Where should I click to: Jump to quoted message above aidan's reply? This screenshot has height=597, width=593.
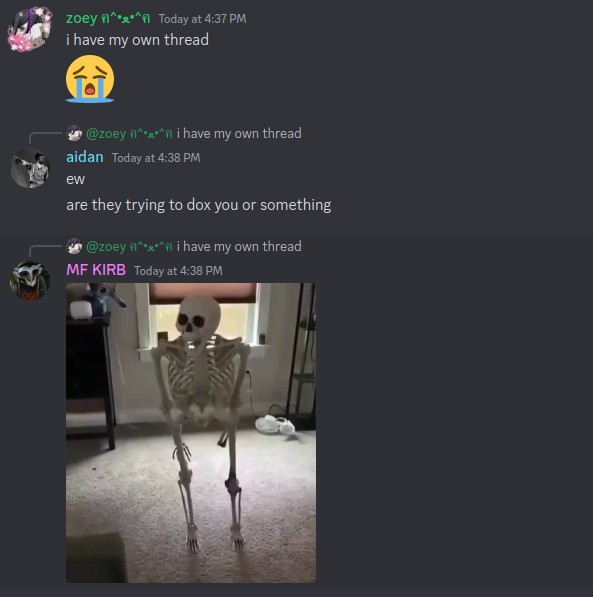click(x=239, y=133)
